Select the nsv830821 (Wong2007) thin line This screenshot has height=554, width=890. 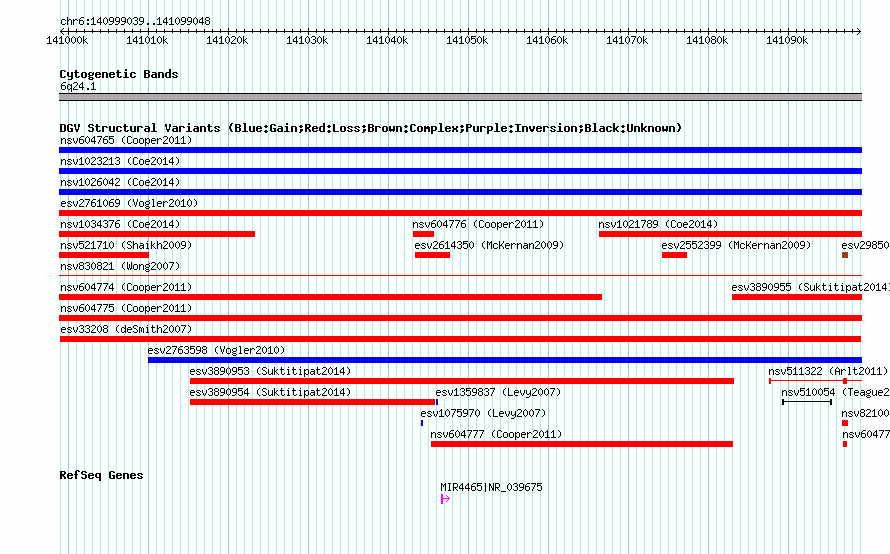[460, 276]
